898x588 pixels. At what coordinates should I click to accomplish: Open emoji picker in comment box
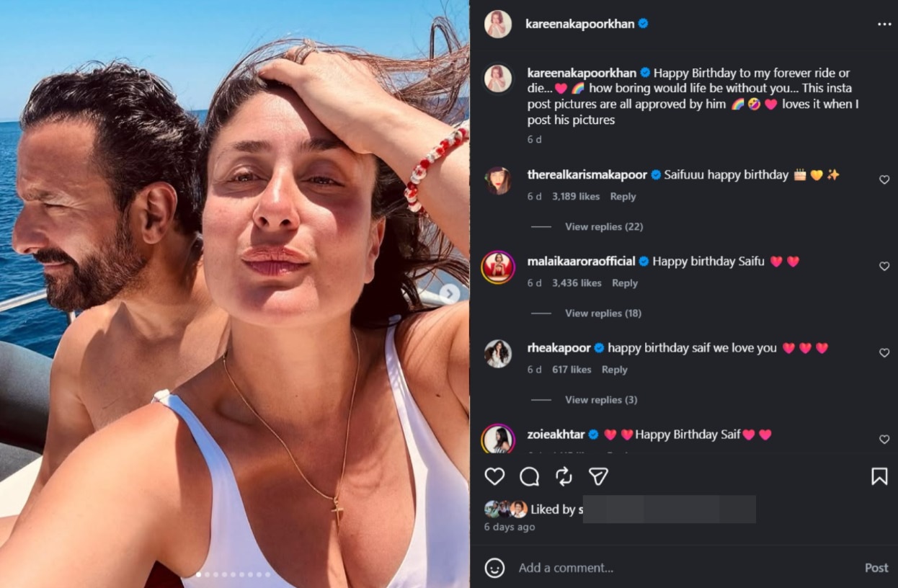(x=494, y=568)
